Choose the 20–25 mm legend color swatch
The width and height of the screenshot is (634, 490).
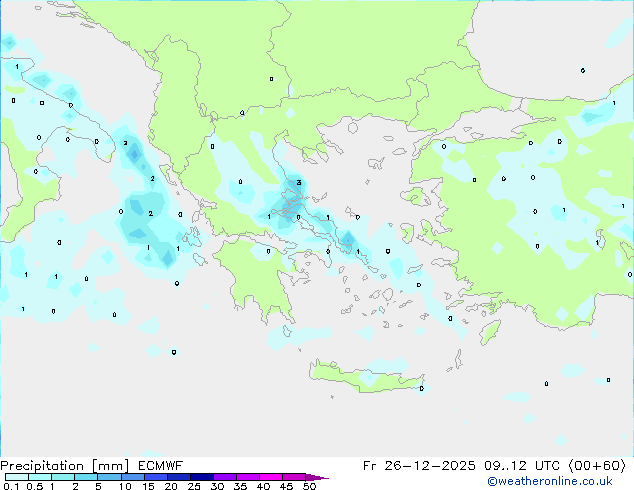click(179, 477)
